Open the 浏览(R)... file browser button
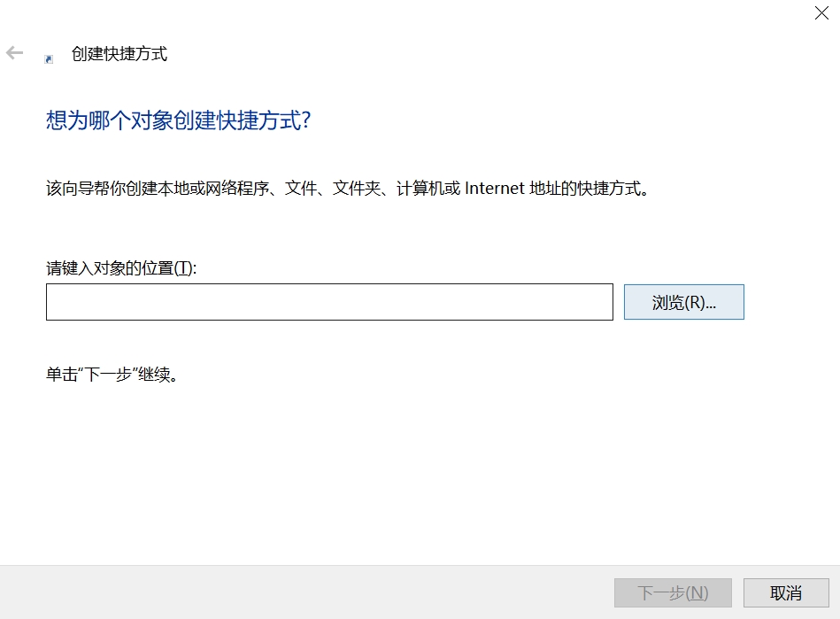 point(683,302)
